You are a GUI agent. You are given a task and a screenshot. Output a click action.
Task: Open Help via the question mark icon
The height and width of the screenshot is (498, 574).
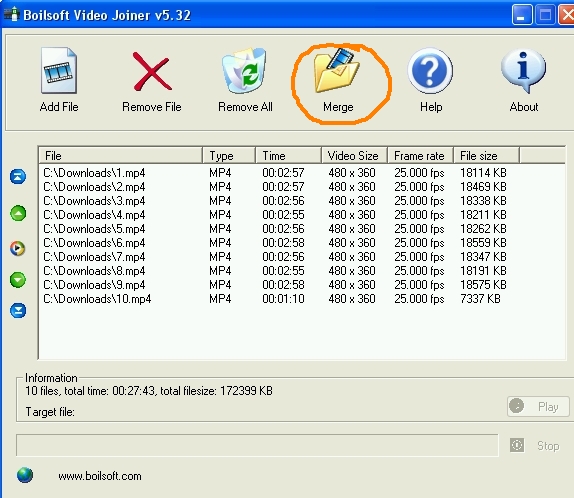click(x=430, y=70)
